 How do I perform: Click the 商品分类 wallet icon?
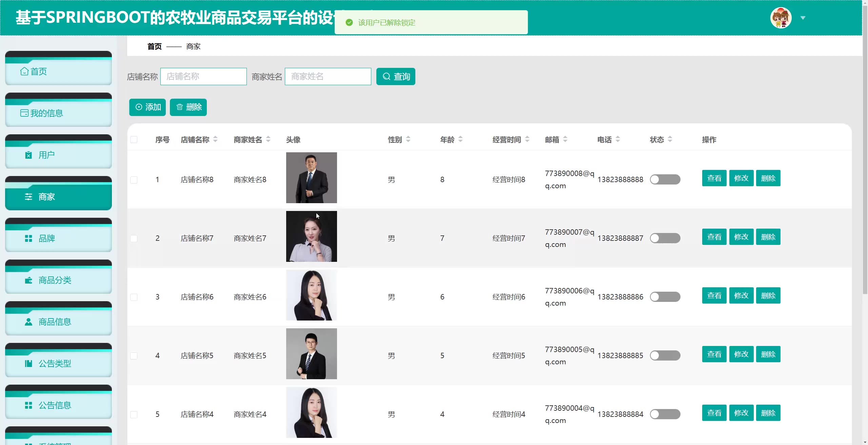(x=28, y=280)
